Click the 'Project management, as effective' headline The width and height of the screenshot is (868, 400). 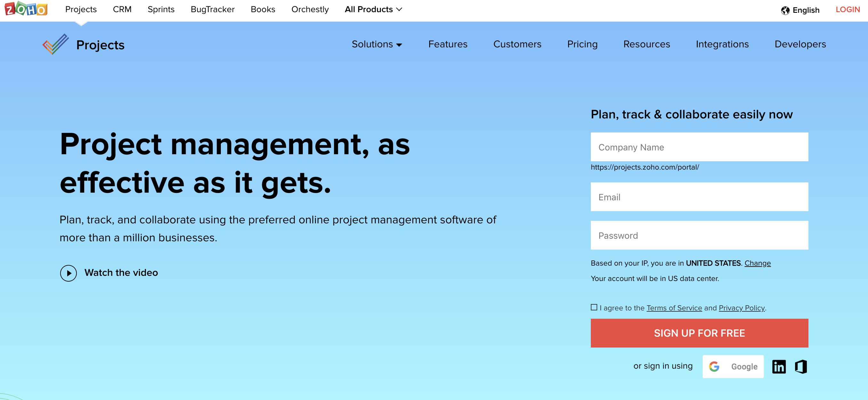235,163
